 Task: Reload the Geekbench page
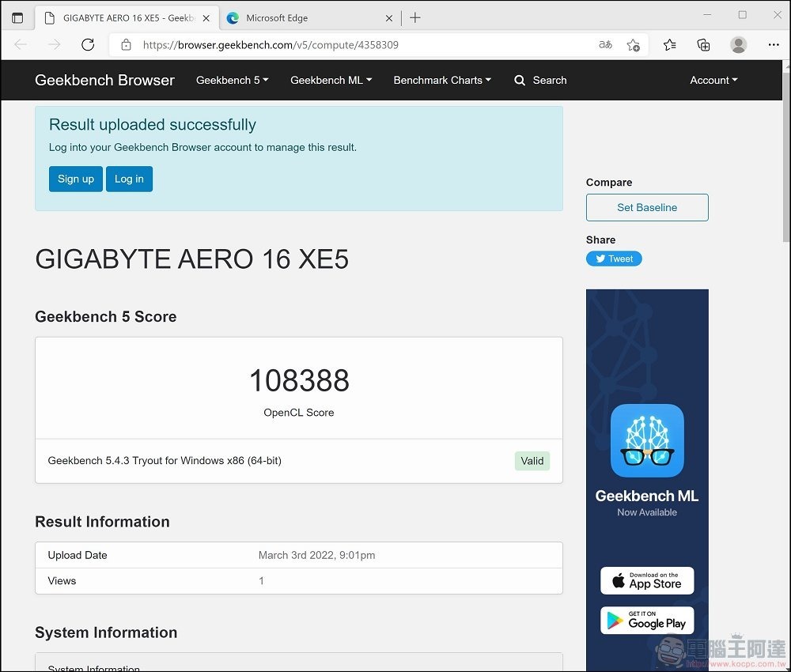(x=88, y=45)
